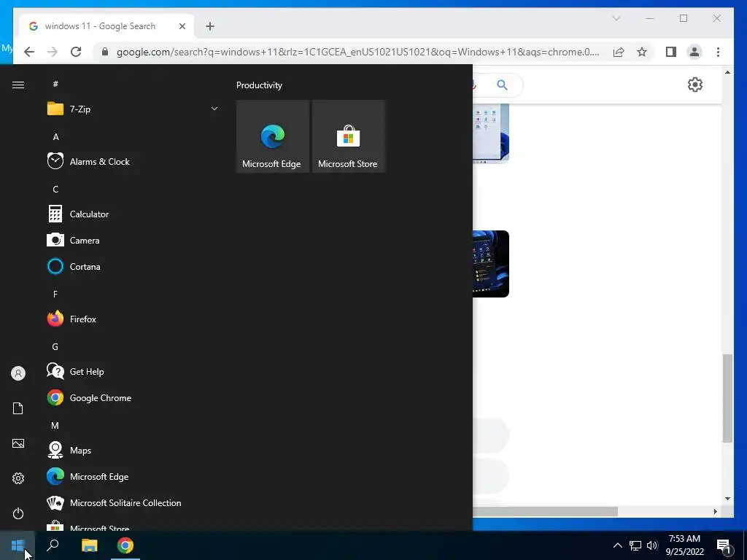Open the user account icon in Start sidebar
Viewport: 747px width, 560px height.
click(x=18, y=373)
